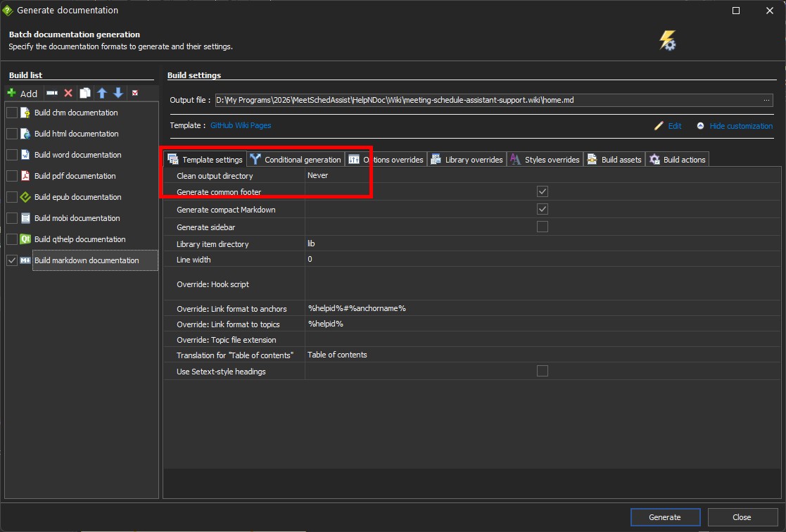Image resolution: width=786 pixels, height=532 pixels.
Task: Click the green plus Add build icon
Action: (11, 93)
